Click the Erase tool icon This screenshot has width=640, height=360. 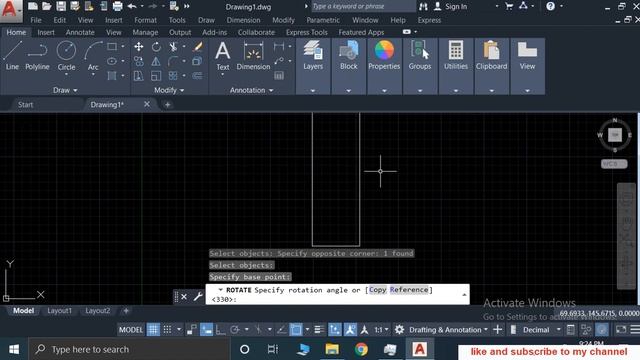coord(198,47)
